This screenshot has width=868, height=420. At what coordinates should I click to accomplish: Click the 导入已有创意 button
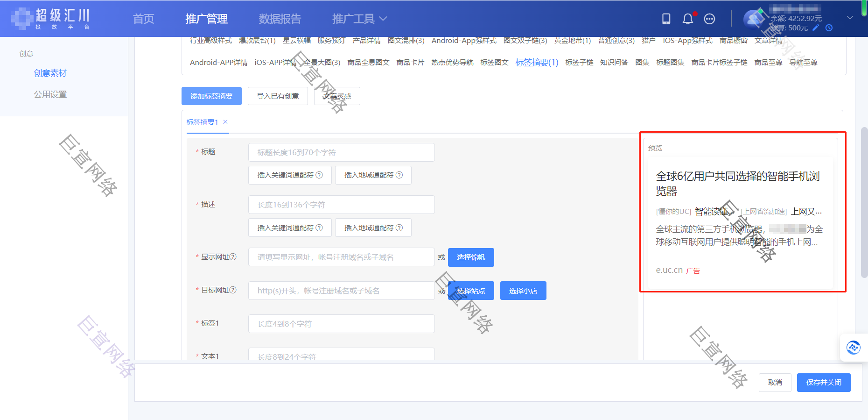pyautogui.click(x=278, y=96)
